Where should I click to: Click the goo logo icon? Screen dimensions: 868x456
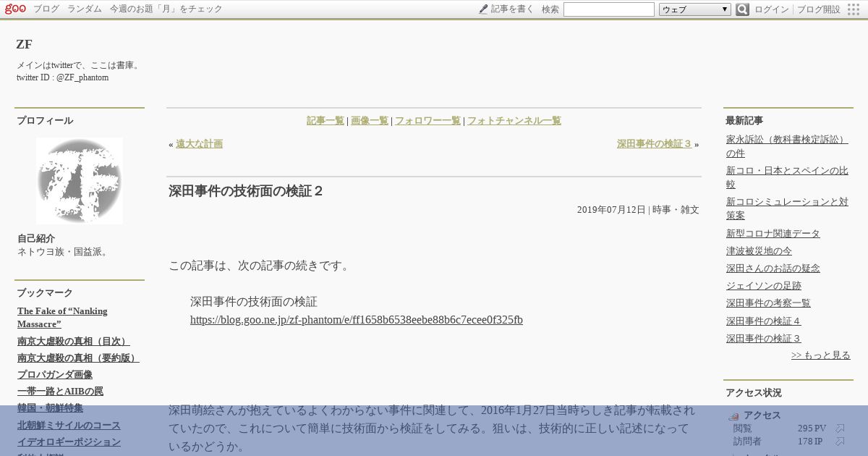coord(15,9)
